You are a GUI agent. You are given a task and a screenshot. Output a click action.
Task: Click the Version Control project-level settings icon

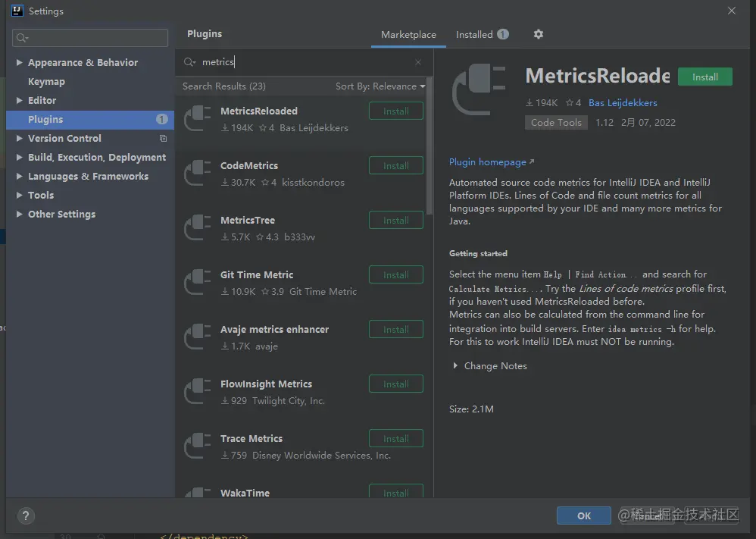163,139
